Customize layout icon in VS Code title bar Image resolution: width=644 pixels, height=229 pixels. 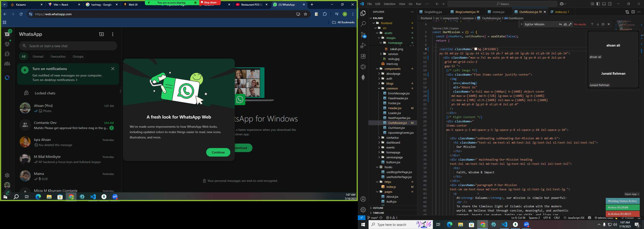coord(592,4)
